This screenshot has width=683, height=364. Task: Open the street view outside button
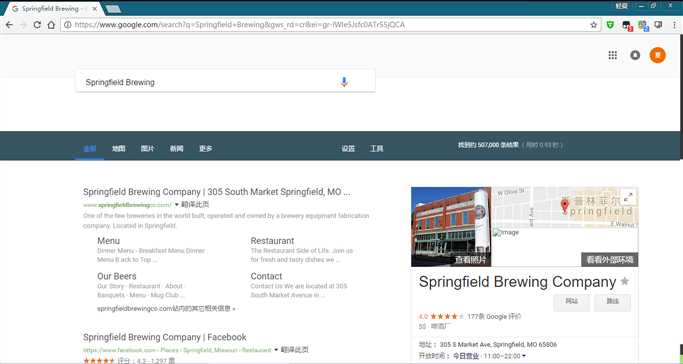pyautogui.click(x=609, y=260)
